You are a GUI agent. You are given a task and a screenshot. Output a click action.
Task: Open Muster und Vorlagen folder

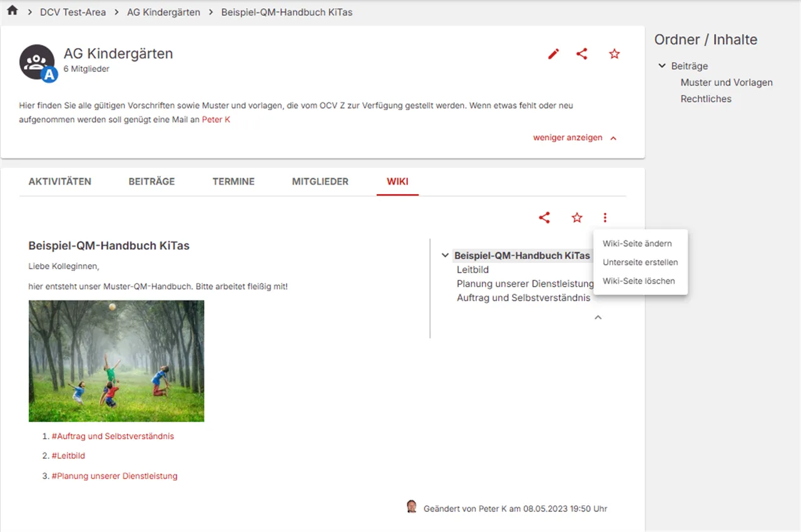click(x=727, y=82)
